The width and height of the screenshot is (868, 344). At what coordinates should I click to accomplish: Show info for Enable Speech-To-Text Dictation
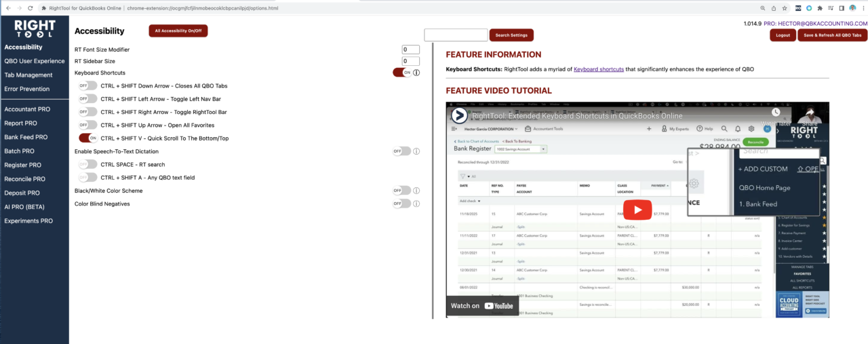click(x=416, y=151)
